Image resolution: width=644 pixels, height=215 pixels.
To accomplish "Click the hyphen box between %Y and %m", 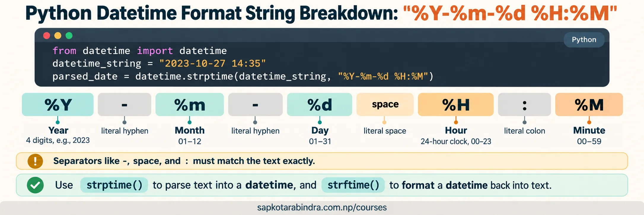I will pos(125,105).
